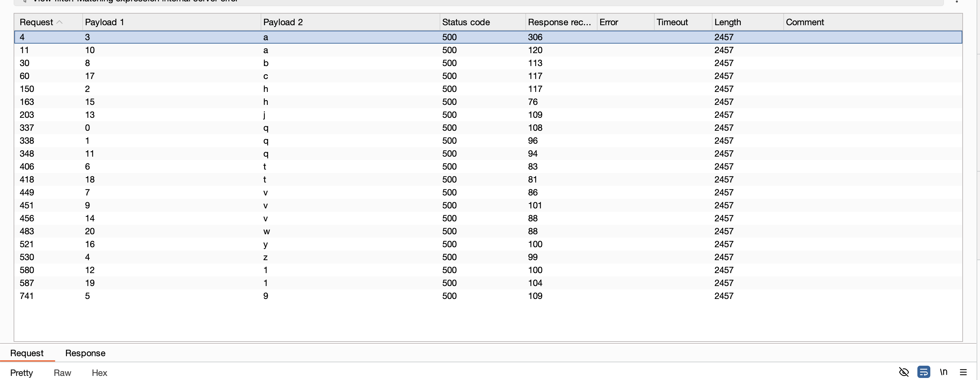This screenshot has width=980, height=380.
Task: Select the Hex view tab
Action: pyautogui.click(x=99, y=373)
